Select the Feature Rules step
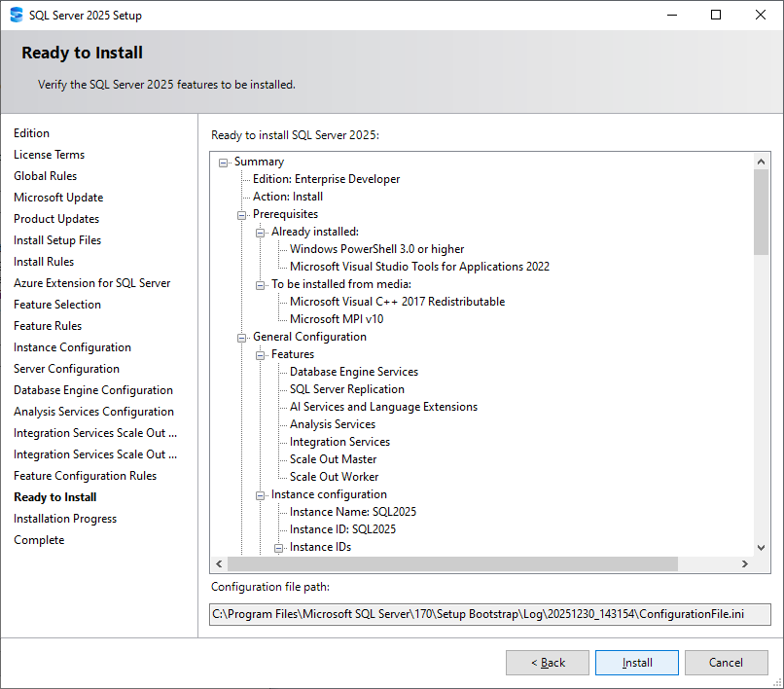 [48, 326]
